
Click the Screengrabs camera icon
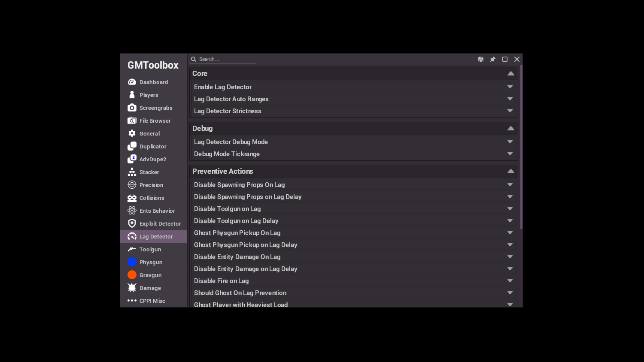coord(132,108)
